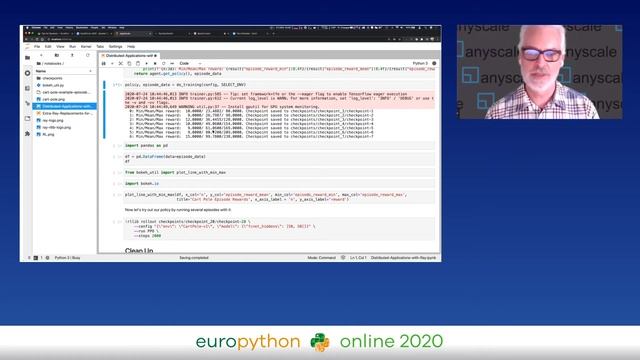
Task: Open the Open Tabs sidebar icon
Action: tap(27, 118)
